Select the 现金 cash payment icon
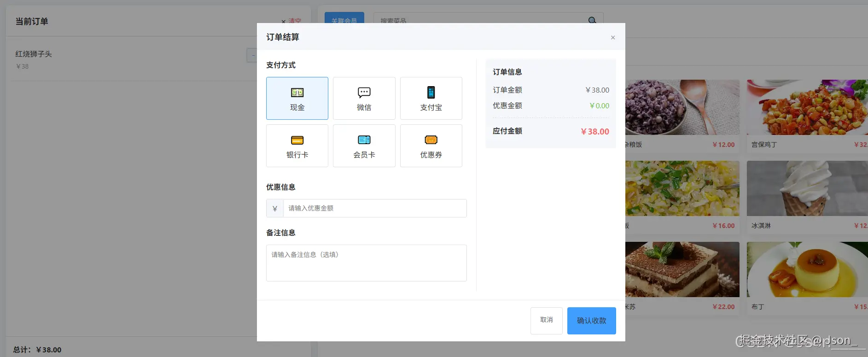 click(x=297, y=93)
